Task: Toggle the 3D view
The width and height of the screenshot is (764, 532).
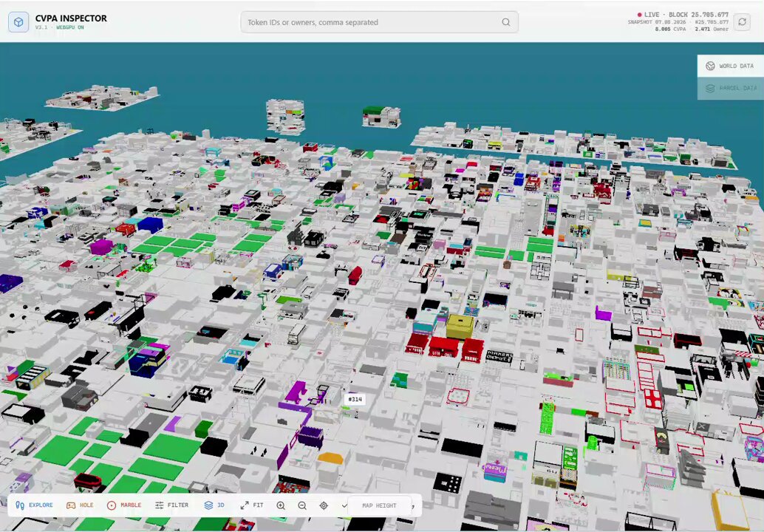Action: pos(214,505)
